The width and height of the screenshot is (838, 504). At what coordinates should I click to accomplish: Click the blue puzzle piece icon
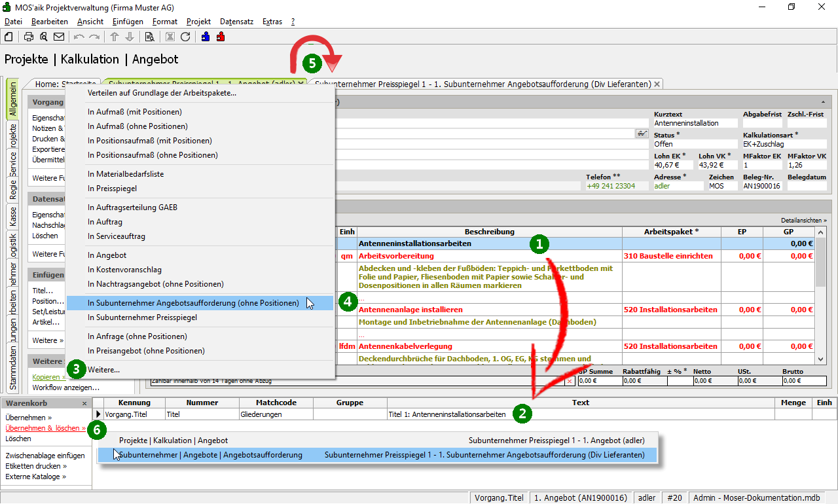click(x=206, y=37)
